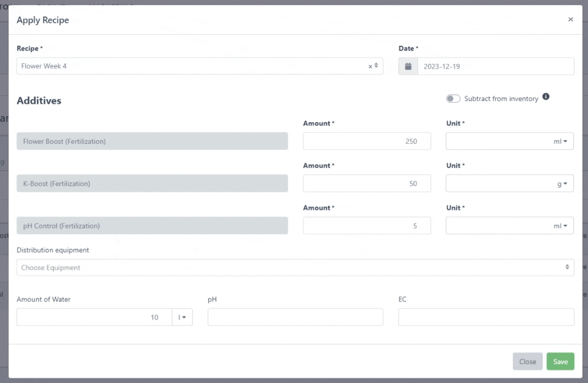Edit the Flower Boost amount field
Screen dimensions: 588x383
click(366, 141)
